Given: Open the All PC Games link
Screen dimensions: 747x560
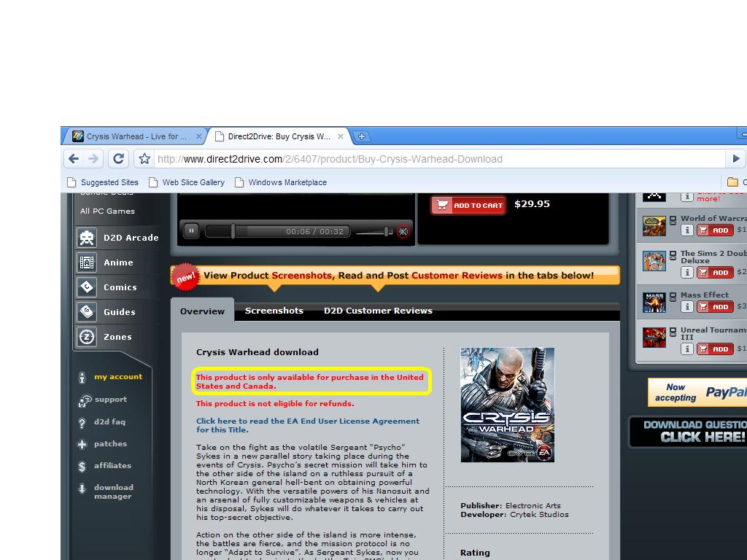Looking at the screenshot, I should 108,211.
